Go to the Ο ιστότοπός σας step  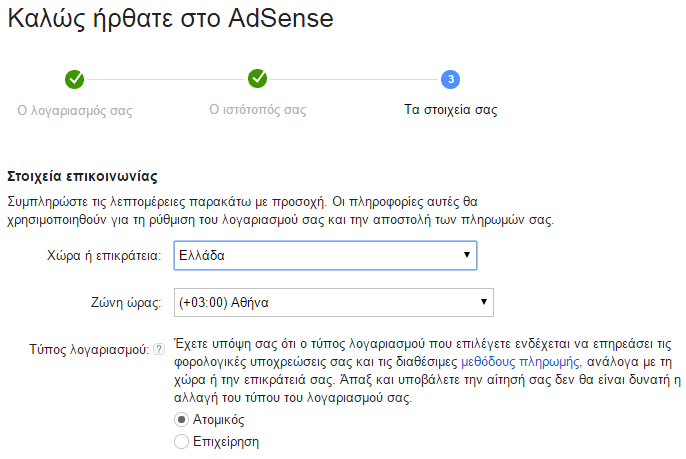click(x=257, y=109)
